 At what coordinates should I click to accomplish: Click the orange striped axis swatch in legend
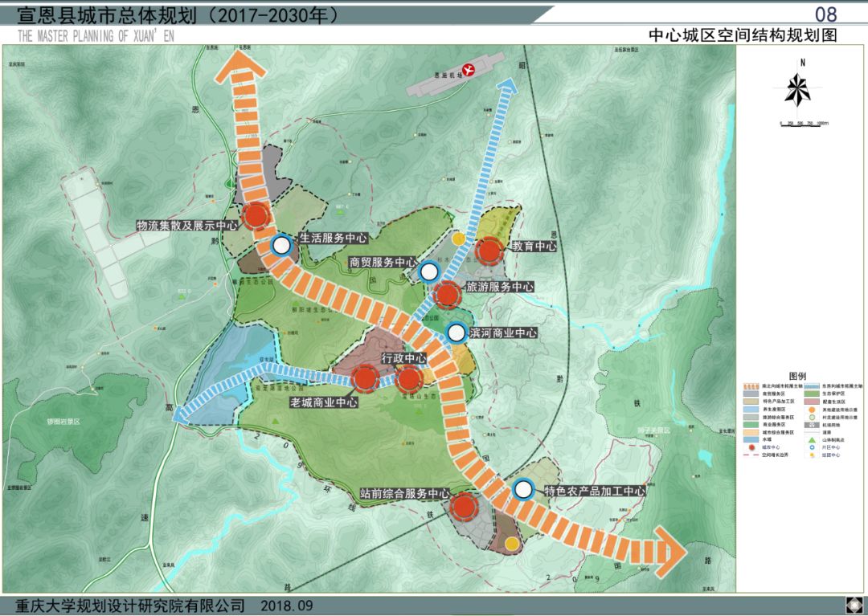751,386
